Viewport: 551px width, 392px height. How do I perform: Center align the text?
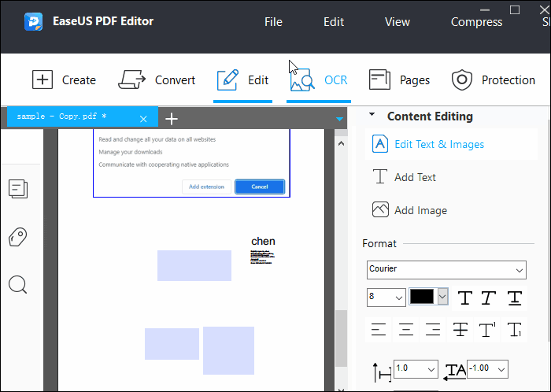(x=406, y=330)
